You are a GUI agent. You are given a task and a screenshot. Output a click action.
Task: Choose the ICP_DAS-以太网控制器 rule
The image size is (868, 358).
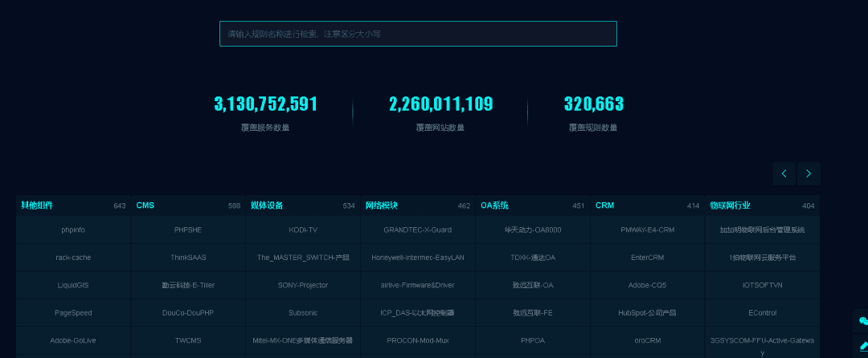[x=418, y=313]
